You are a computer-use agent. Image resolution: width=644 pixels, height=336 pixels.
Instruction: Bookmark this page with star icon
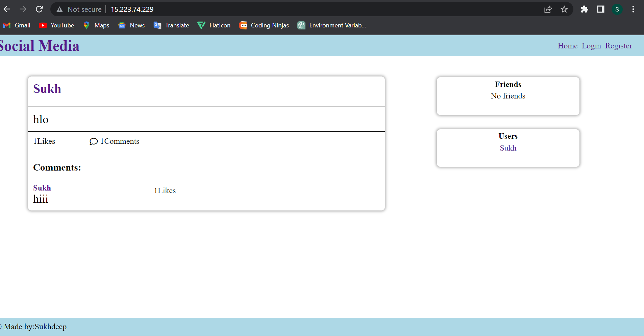[x=564, y=9]
